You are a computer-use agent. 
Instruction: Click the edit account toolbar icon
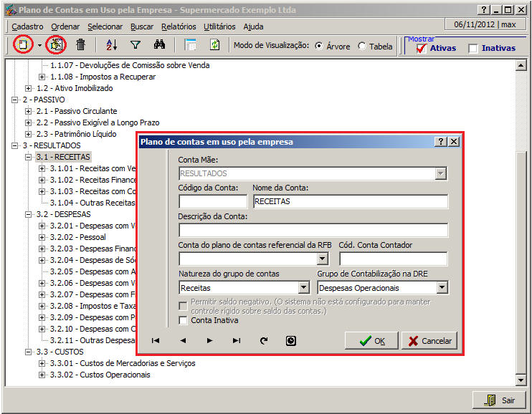(55, 45)
